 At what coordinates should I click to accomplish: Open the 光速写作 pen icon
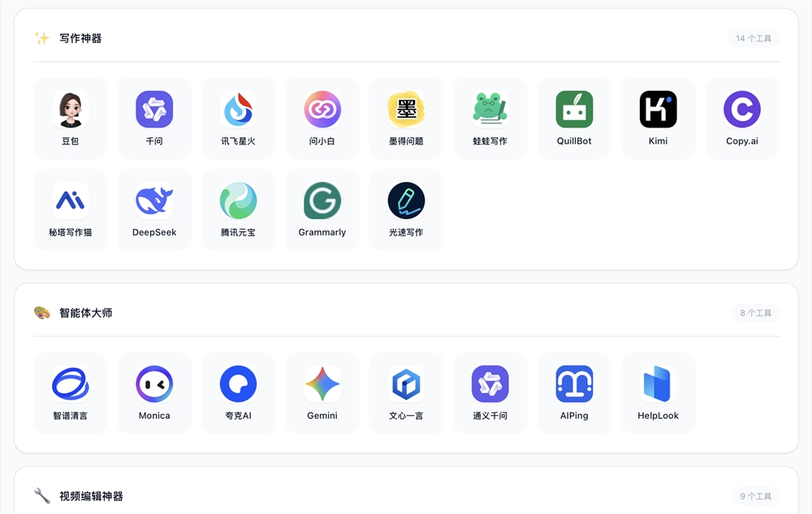407,201
